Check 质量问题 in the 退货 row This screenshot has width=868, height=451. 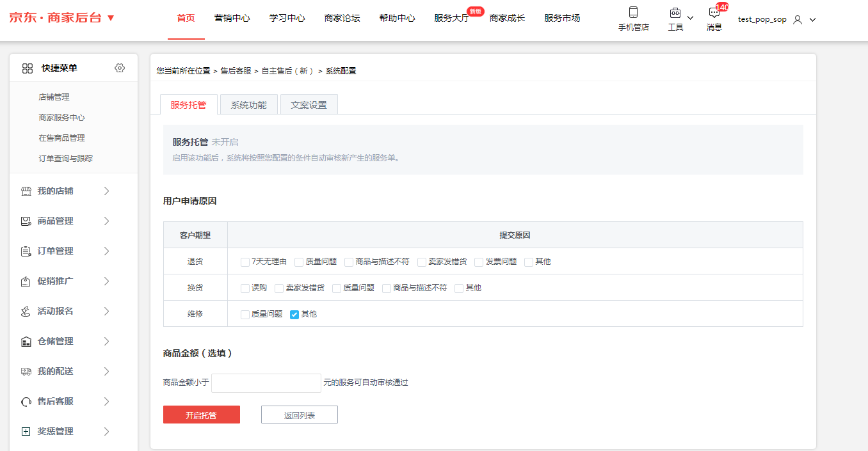click(x=299, y=262)
